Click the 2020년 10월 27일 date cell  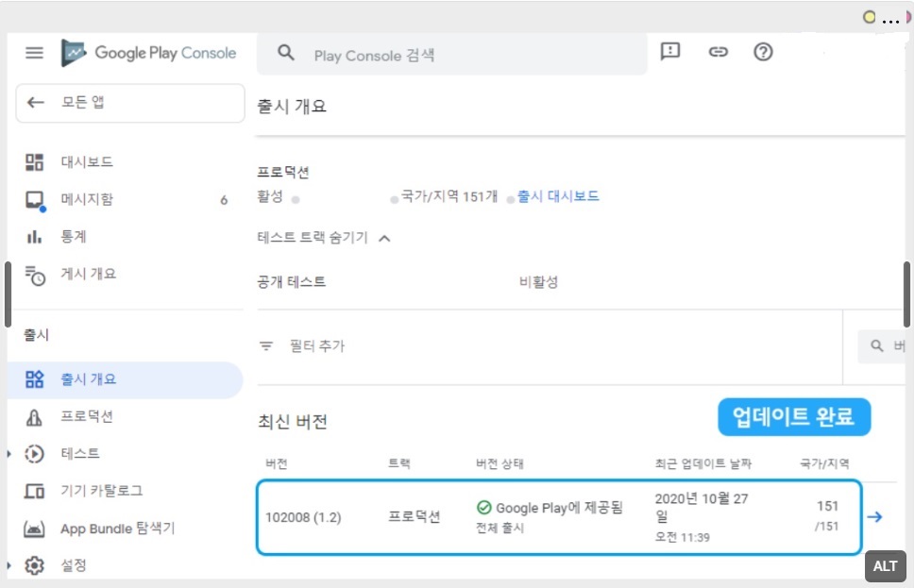(702, 517)
